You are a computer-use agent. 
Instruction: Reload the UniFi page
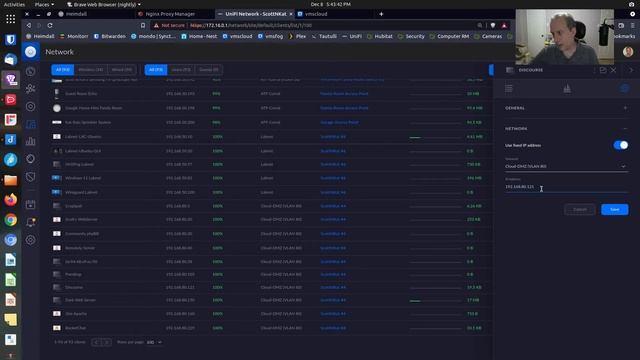tap(50, 25)
